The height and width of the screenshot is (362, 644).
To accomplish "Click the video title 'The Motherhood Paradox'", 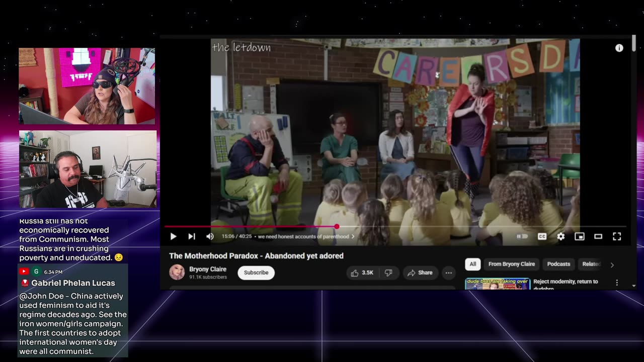I will coord(256,256).
